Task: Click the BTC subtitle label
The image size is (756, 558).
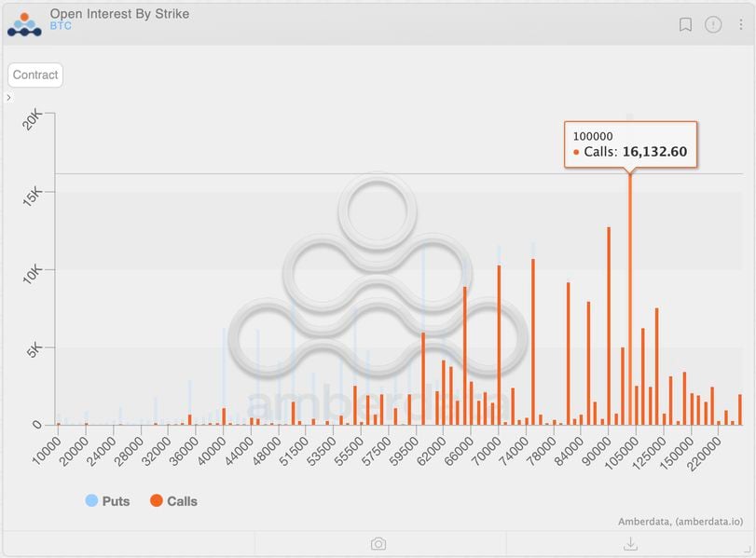Action: tap(61, 26)
